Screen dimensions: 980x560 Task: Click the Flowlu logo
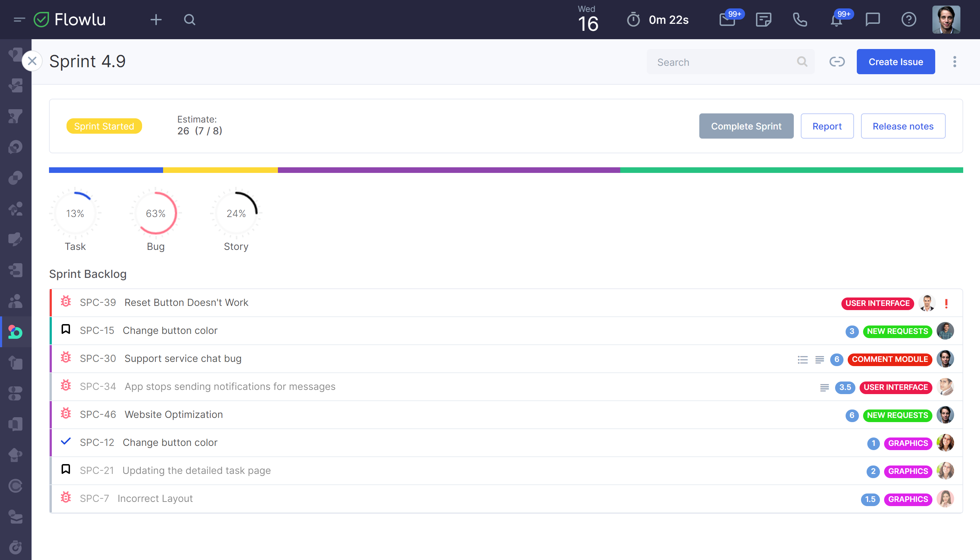coord(70,20)
